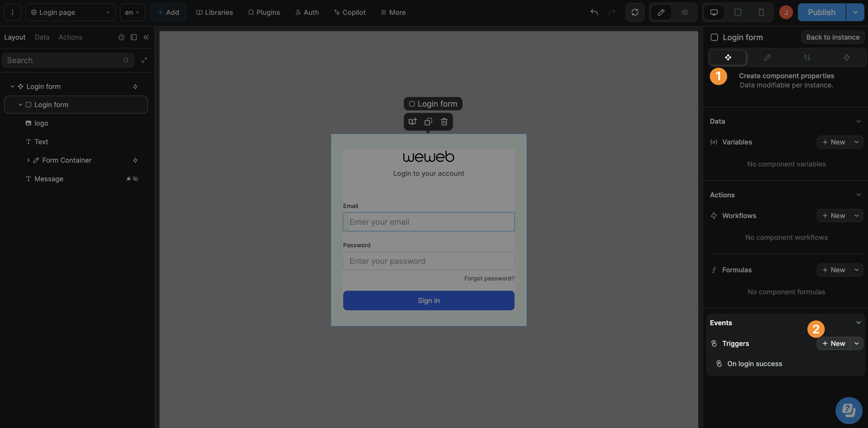Show the hidden Message text element
The image size is (868, 428).
coord(135,179)
